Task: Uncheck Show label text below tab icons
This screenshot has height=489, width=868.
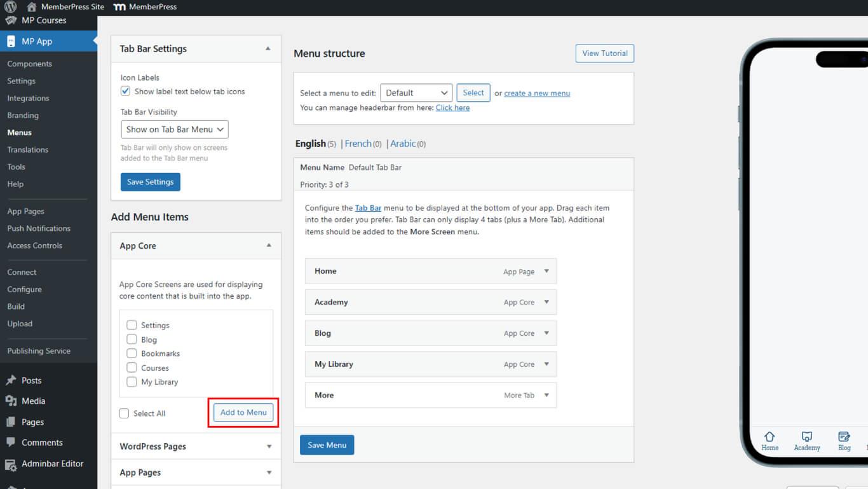Action: click(x=125, y=92)
